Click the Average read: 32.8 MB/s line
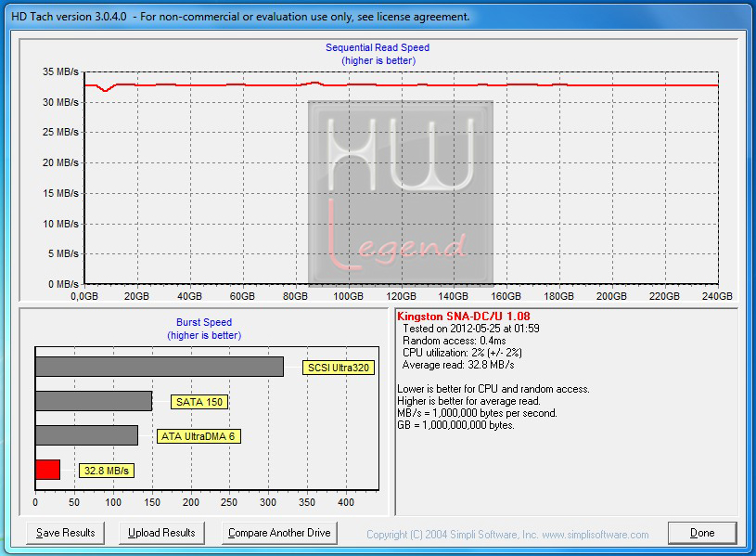 point(458,365)
